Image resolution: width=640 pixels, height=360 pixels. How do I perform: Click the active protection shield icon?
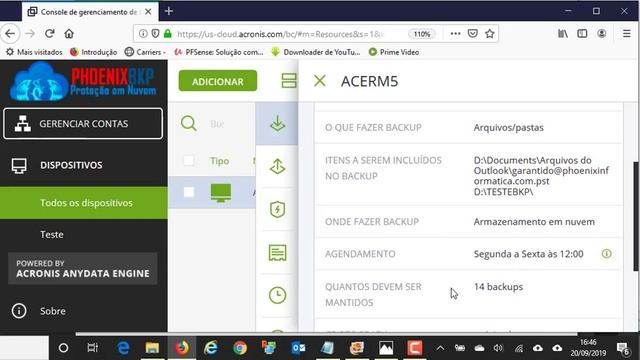tap(277, 209)
